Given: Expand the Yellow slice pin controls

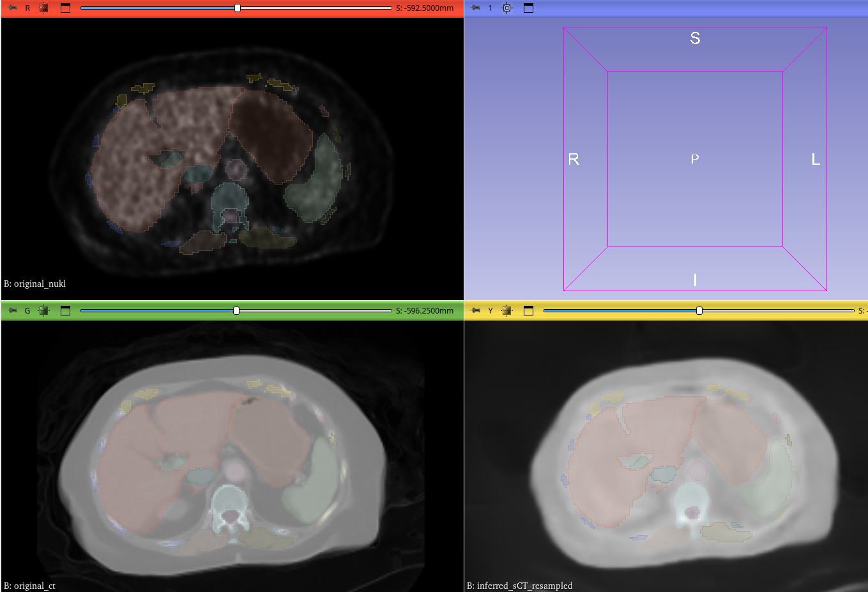Looking at the screenshot, I should (476, 311).
